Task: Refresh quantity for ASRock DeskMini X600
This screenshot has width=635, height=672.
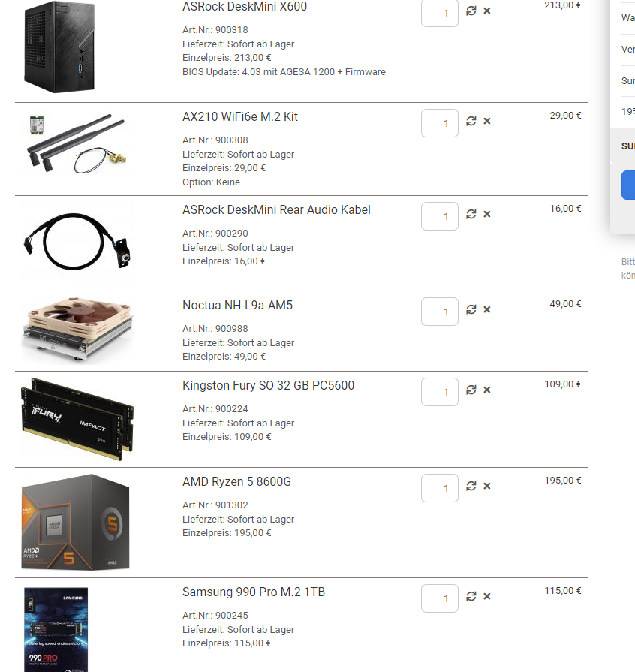Action: pos(471,11)
